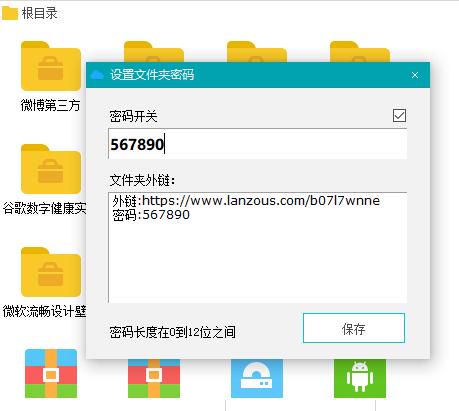Click the lanzous.com share link text
This screenshot has height=411, width=459.
click(x=261, y=200)
